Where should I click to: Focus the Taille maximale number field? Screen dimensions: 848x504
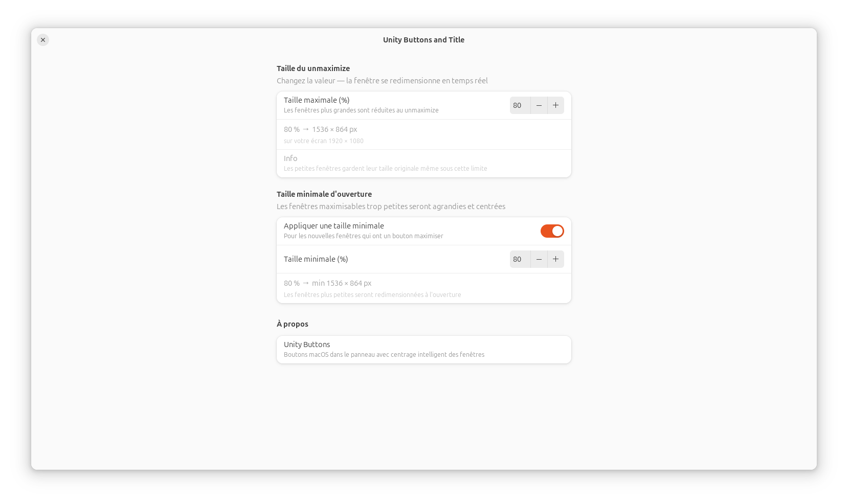pyautogui.click(x=520, y=105)
